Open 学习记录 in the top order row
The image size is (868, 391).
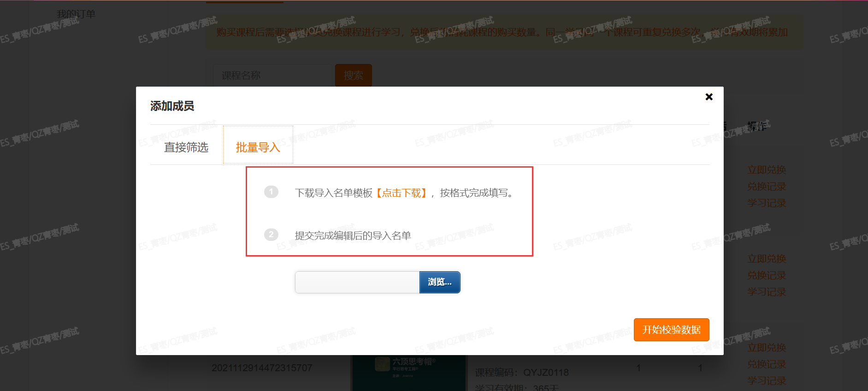point(767,203)
